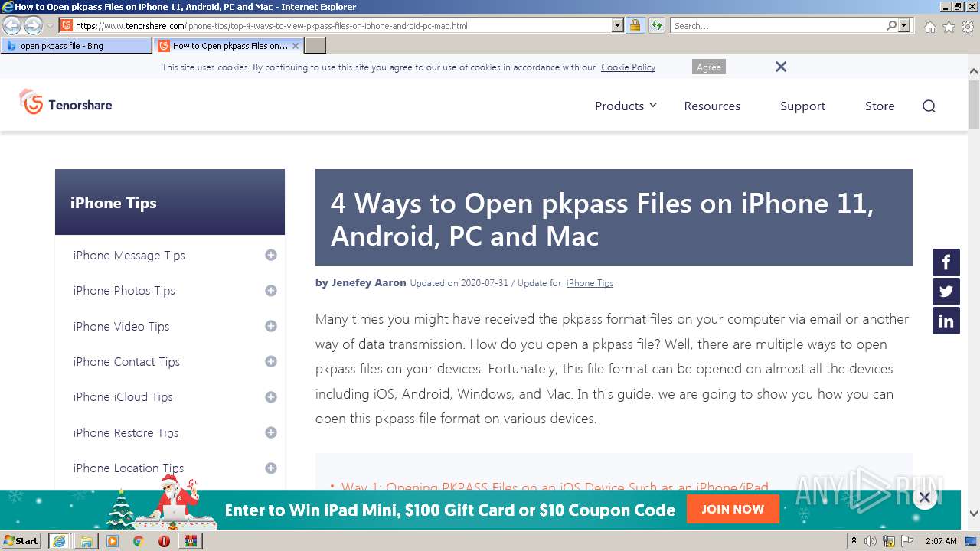Click the iPhone Message Tips label

coord(129,256)
